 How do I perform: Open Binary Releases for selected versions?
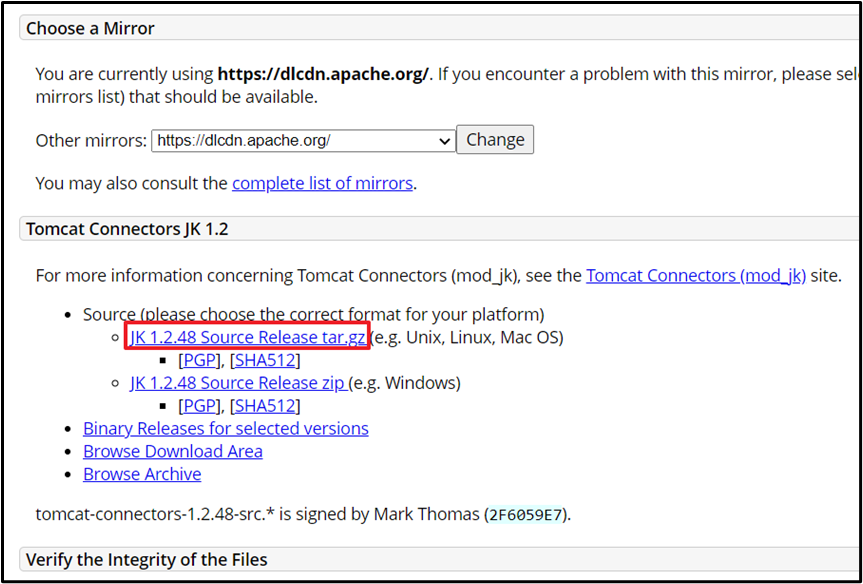pyautogui.click(x=226, y=428)
